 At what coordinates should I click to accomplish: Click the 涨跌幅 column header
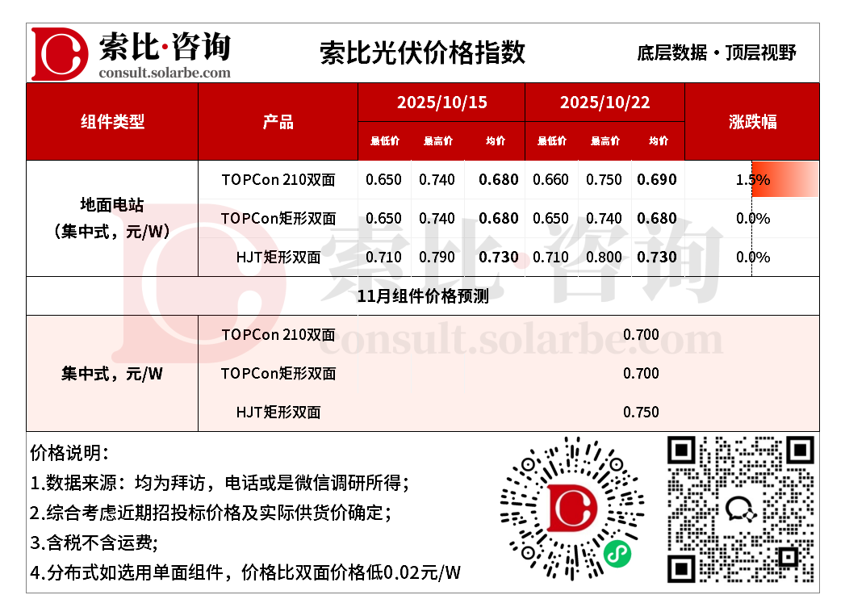751,122
